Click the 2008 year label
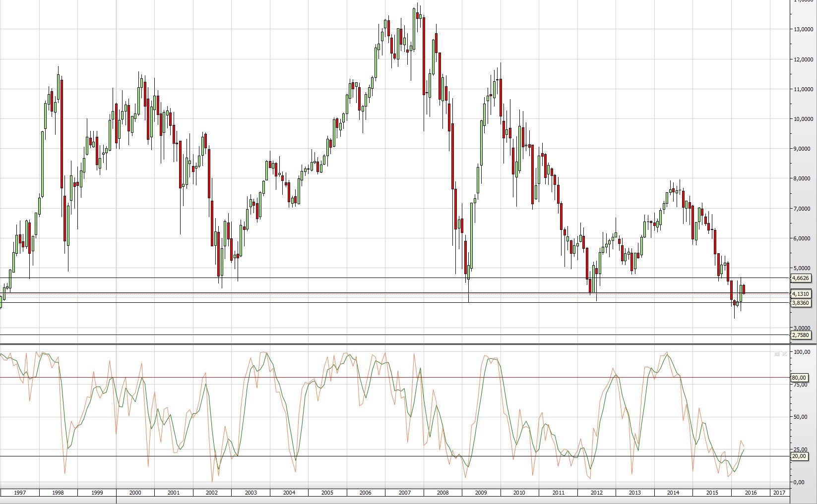The width and height of the screenshot is (817, 504). point(443,493)
